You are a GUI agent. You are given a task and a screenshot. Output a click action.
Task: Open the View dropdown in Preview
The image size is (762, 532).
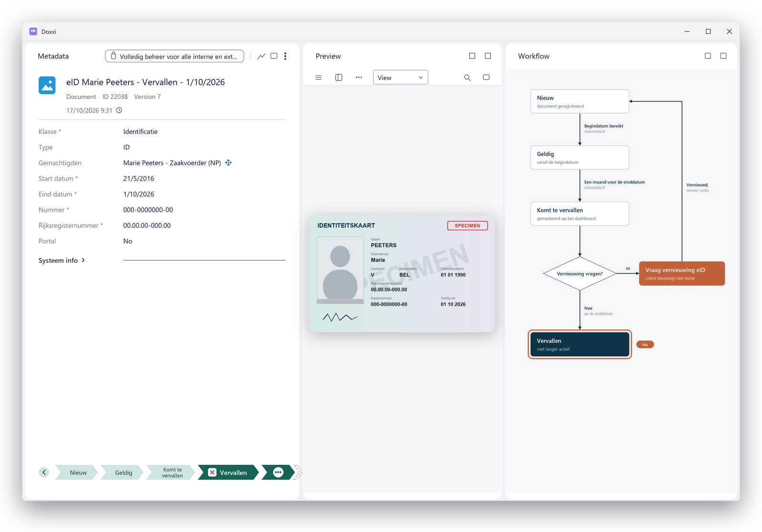tap(401, 78)
